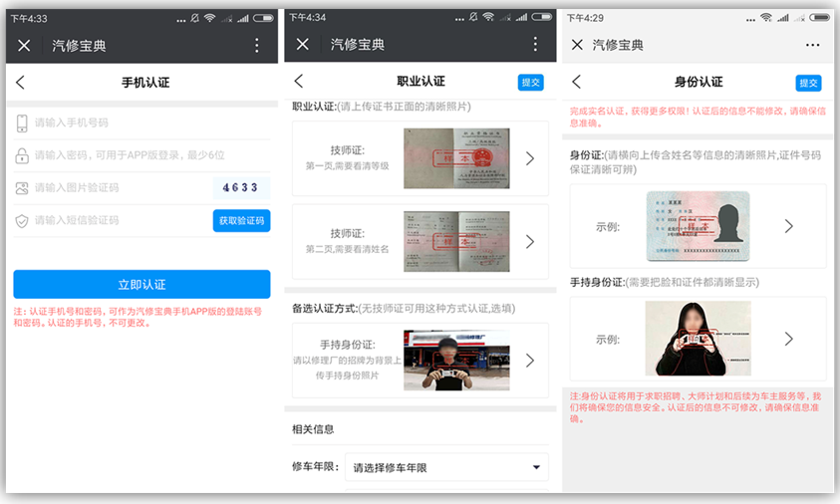This screenshot has height=504, width=840.
Task: Click the repair shop handheld ID sample photo
Action: (x=456, y=361)
